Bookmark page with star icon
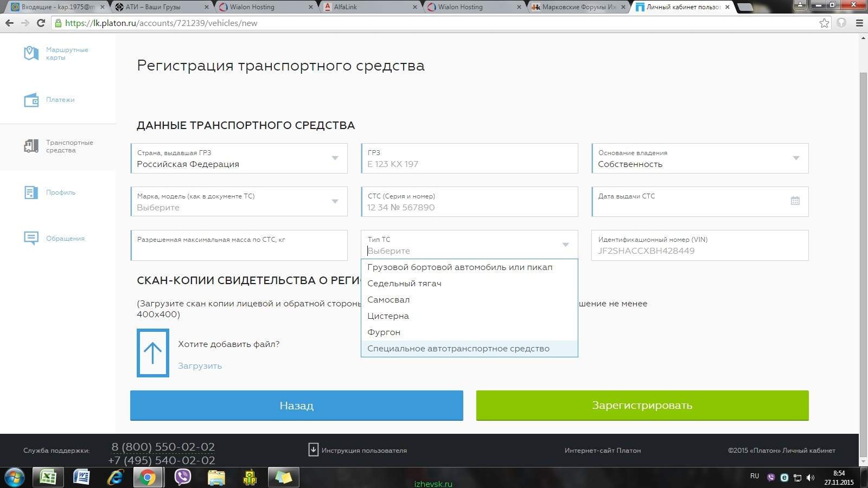 824,23
